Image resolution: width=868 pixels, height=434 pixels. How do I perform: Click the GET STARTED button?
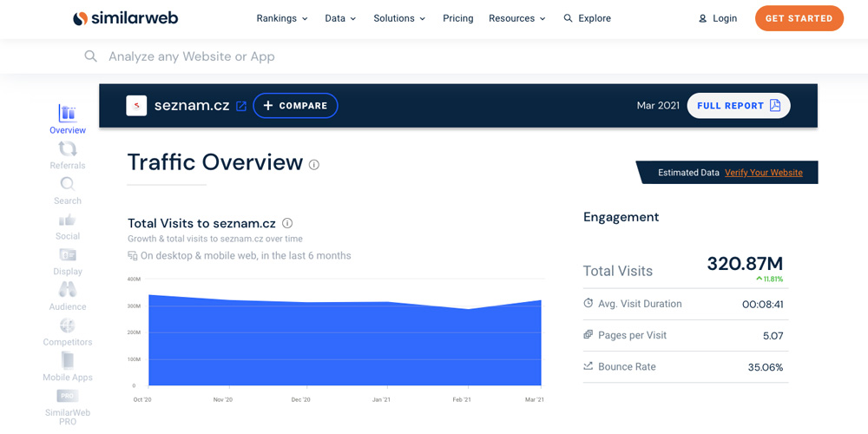(x=799, y=18)
